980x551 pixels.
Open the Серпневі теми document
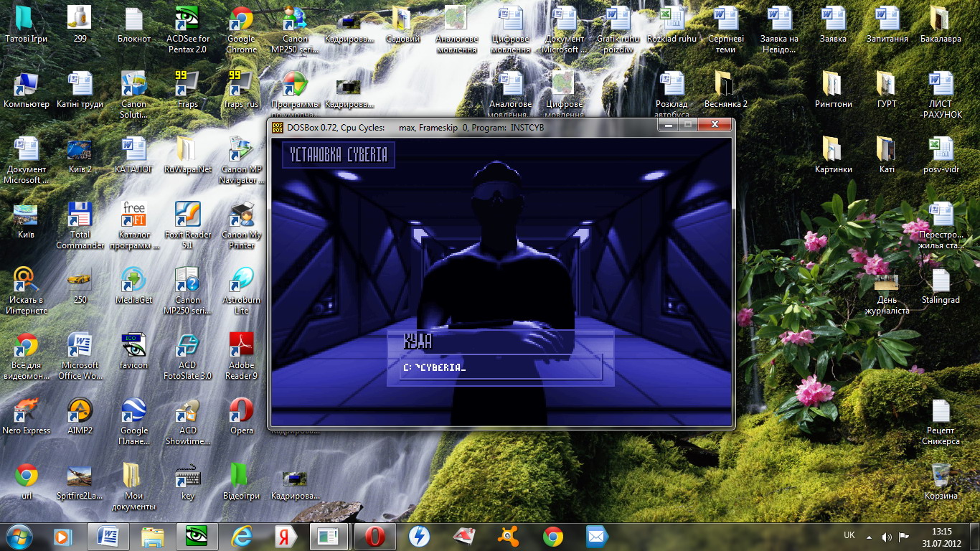point(726,29)
